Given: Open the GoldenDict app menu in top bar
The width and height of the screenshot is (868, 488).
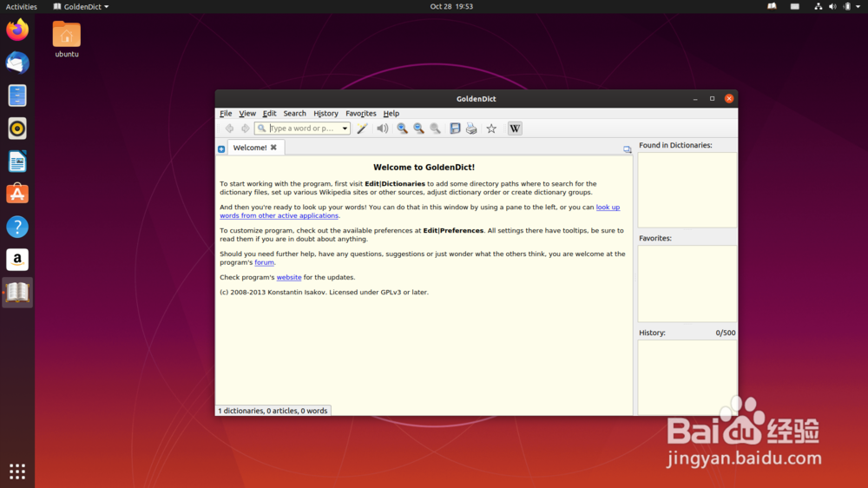Looking at the screenshot, I should (x=82, y=7).
